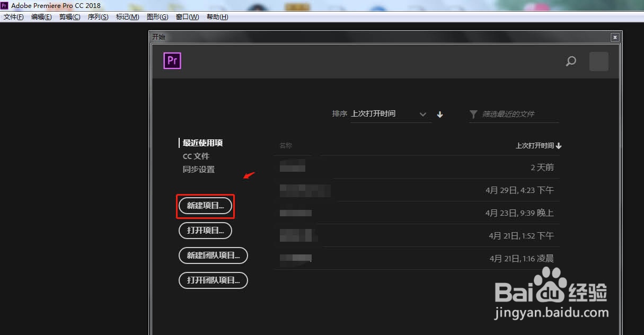Open the 标记(M) menu
The image size is (644, 335).
pyautogui.click(x=128, y=17)
